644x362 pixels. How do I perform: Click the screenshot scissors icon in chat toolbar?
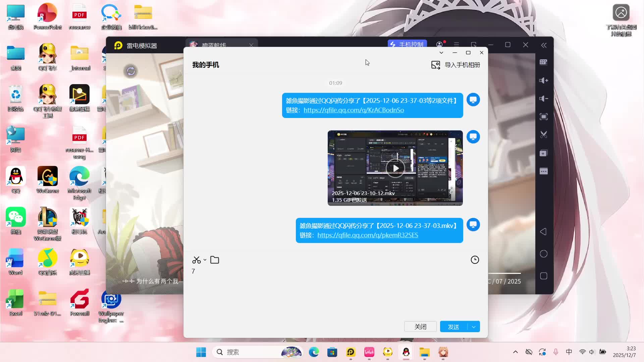[196, 260]
